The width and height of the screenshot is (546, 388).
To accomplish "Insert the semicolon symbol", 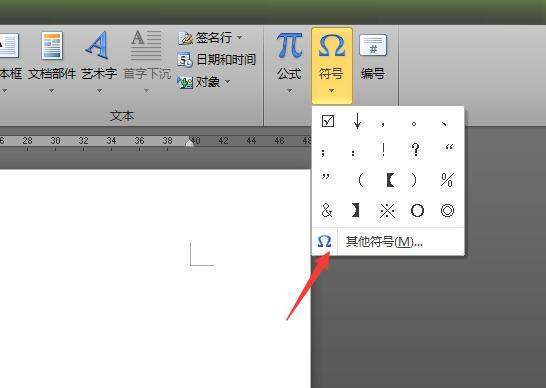I will [x=324, y=152].
